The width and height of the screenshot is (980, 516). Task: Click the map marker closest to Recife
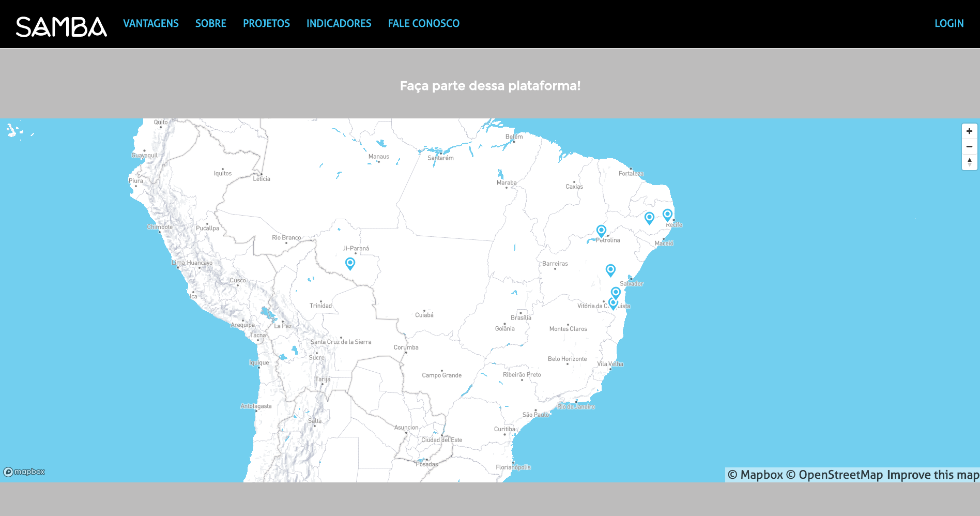click(x=667, y=214)
